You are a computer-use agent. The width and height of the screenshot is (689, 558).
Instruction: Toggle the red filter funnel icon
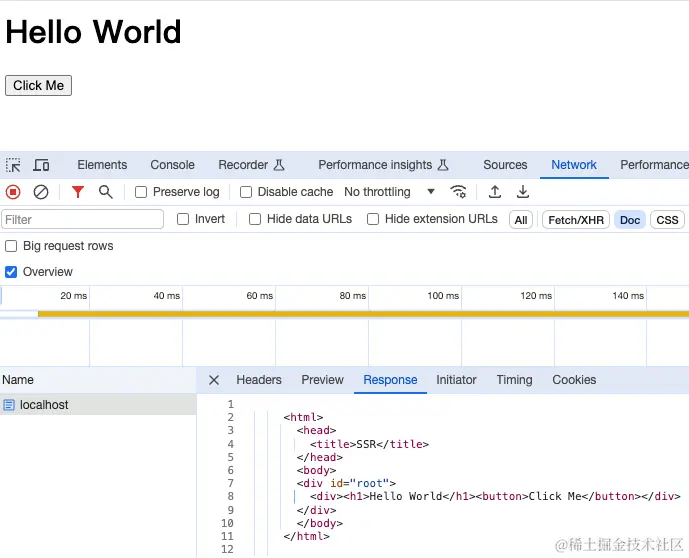[78, 192]
